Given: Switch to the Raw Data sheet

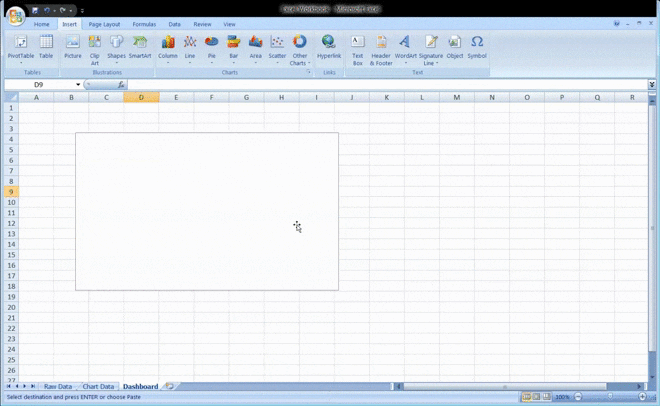Looking at the screenshot, I should coord(58,386).
